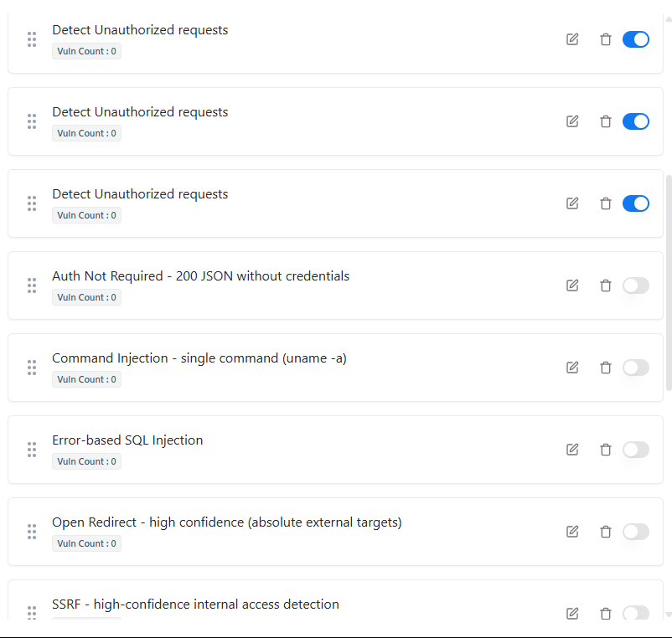Click Vuln Count badge under Open Redirect
Image resolution: width=672 pixels, height=638 pixels.
click(x=86, y=543)
